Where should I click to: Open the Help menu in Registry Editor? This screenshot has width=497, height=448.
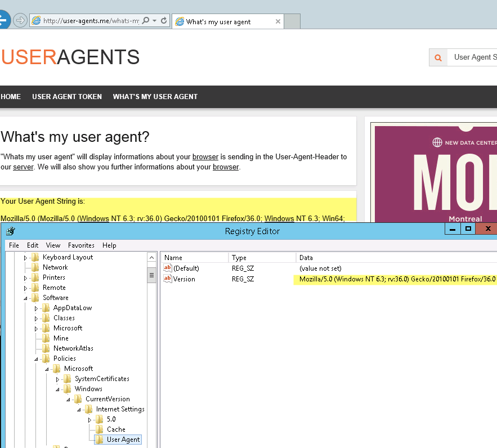coord(109,245)
